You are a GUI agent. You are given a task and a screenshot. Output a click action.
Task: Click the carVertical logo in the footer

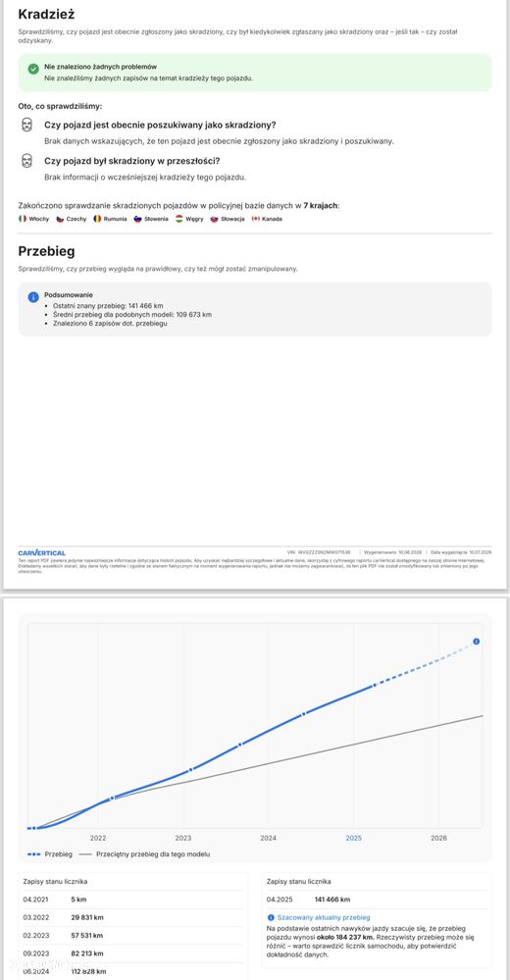pyautogui.click(x=42, y=553)
